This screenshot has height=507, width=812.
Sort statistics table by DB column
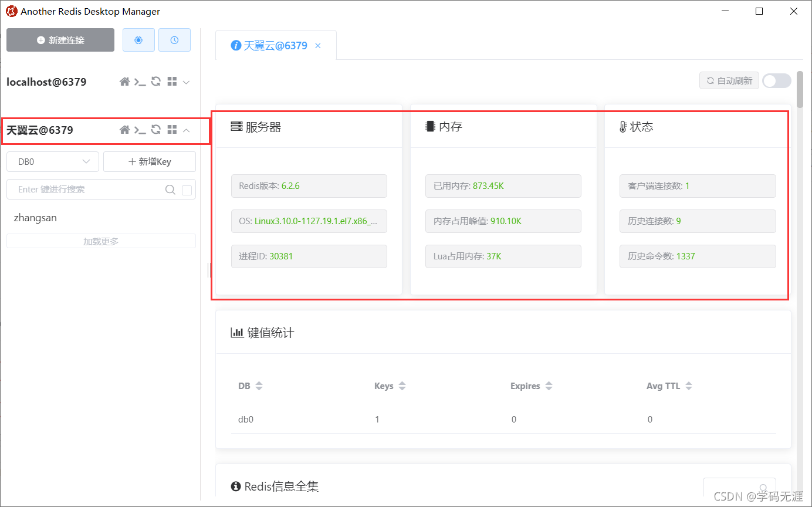[x=251, y=386]
